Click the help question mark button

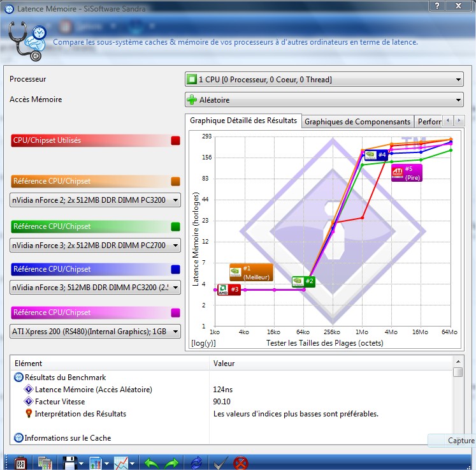pos(437,6)
